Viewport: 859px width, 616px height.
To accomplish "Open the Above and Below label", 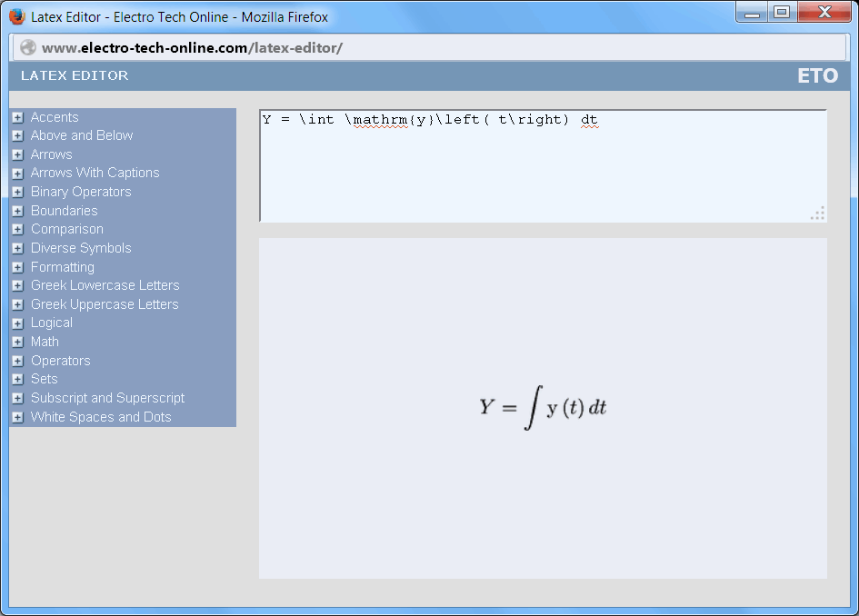I will click(x=82, y=135).
